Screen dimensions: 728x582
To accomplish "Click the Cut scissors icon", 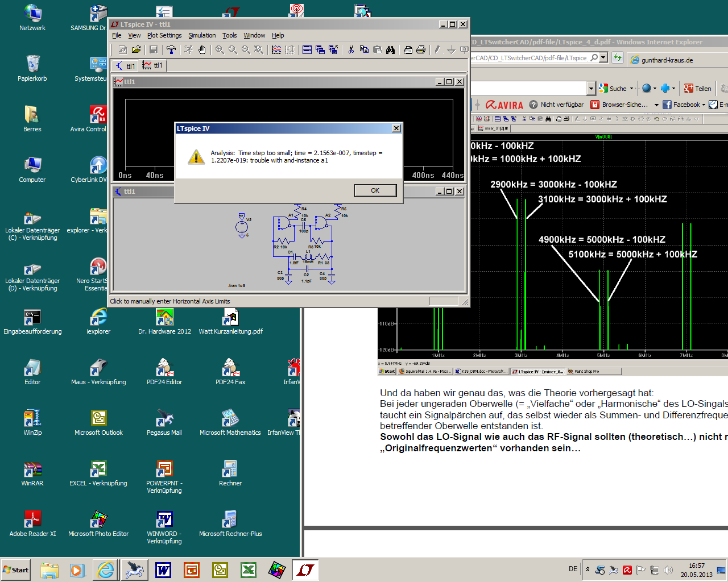I will 351,50.
